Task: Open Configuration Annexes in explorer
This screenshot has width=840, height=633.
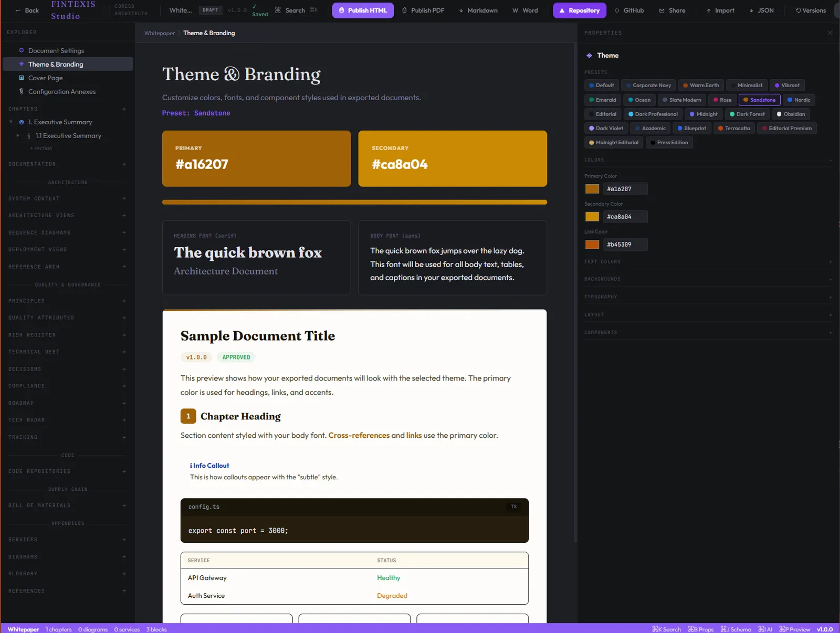Action: [68, 91]
